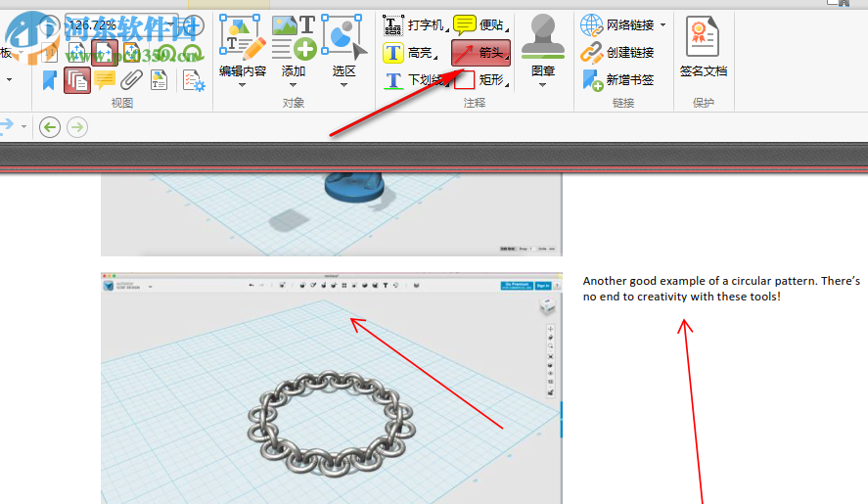Click text 'no end to creativity with these tools!'
Screen dimensions: 868x504
coord(682,297)
